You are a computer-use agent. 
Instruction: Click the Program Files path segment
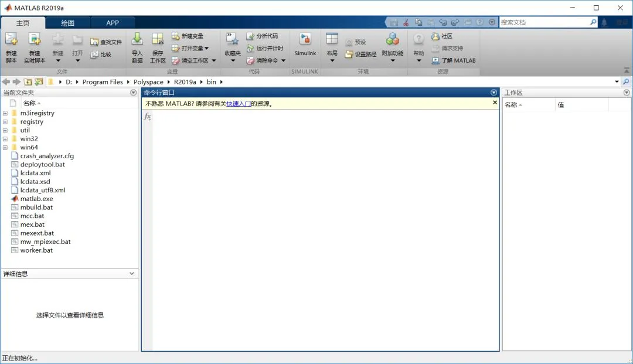[103, 81]
